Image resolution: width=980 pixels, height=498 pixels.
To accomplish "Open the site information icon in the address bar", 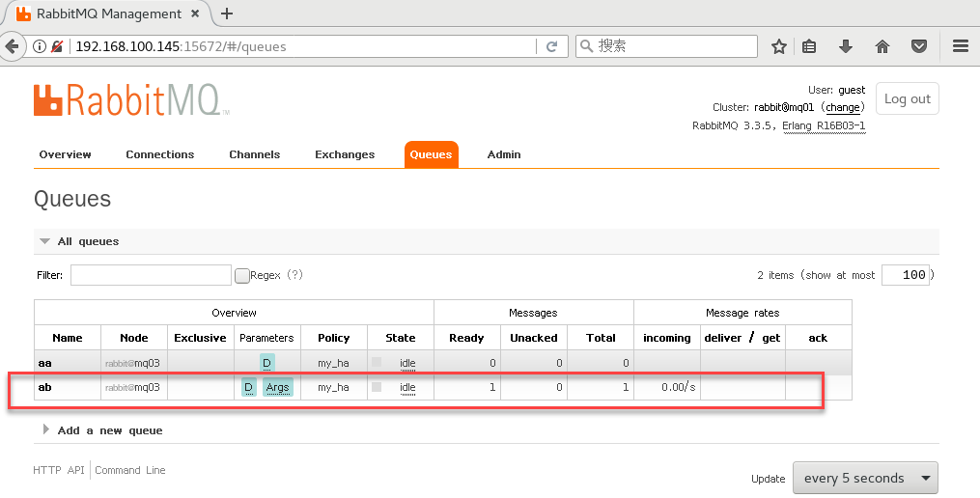I will tap(40, 46).
